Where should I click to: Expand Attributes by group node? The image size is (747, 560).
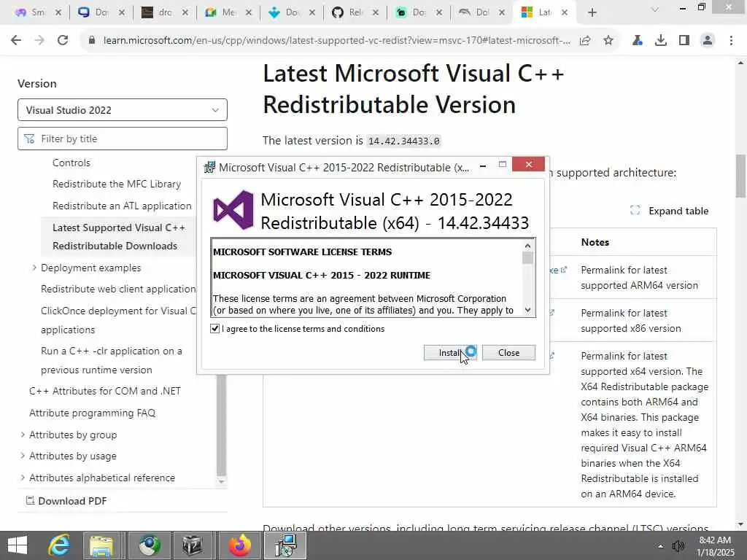point(23,435)
